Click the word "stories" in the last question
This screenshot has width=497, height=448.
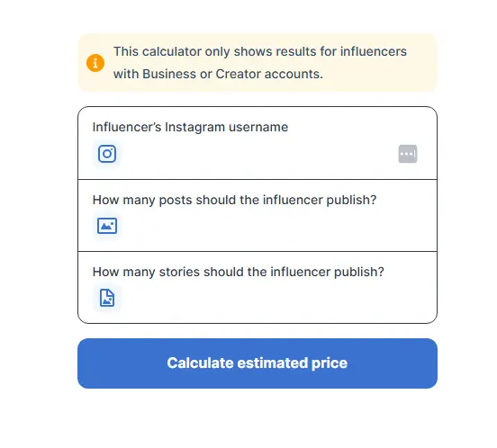(179, 272)
